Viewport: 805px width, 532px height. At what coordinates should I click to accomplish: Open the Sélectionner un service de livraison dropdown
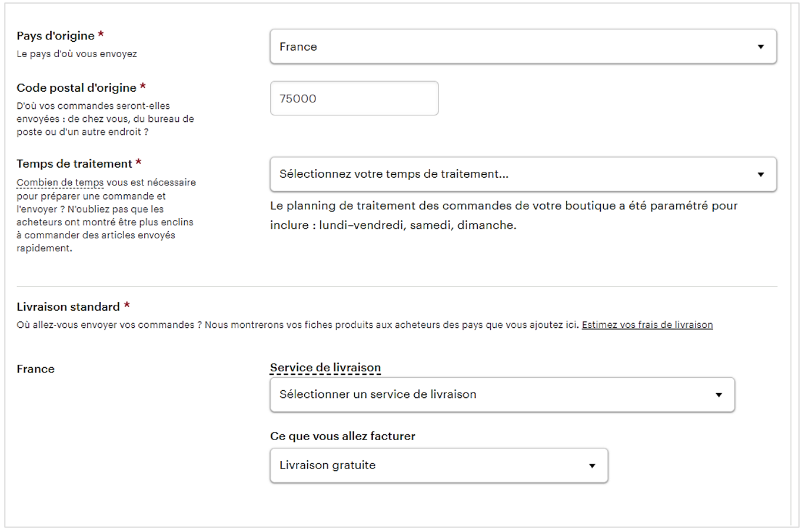[x=502, y=394]
